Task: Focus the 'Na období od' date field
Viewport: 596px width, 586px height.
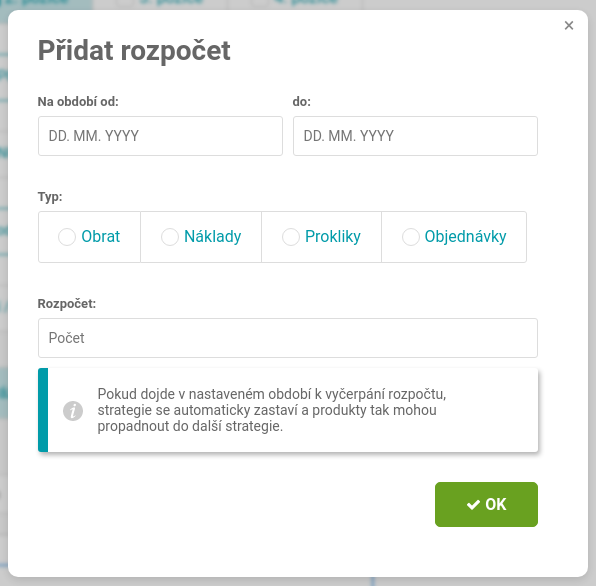Action: pyautogui.click(x=160, y=136)
